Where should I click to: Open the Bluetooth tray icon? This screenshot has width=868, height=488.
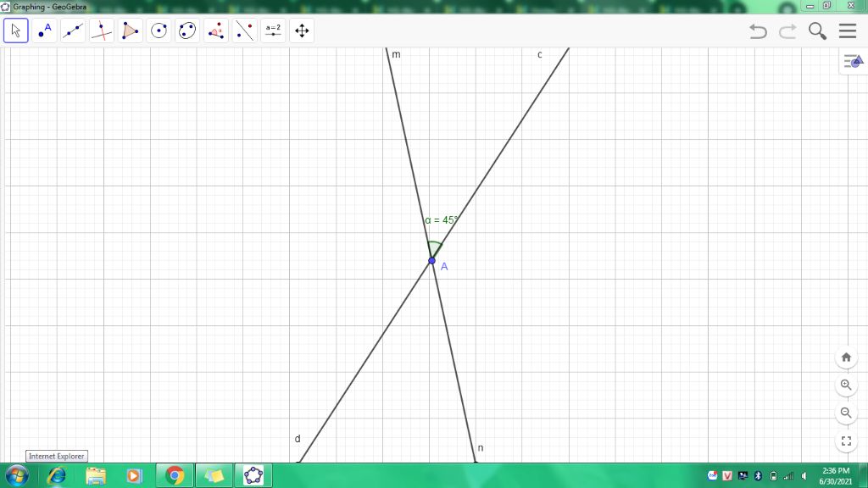[x=758, y=476]
